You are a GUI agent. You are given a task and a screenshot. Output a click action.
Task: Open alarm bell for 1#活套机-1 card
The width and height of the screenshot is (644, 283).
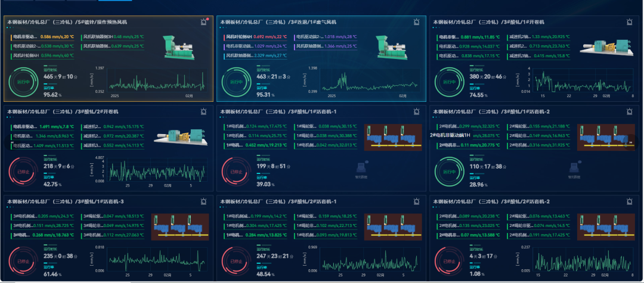click(x=416, y=111)
